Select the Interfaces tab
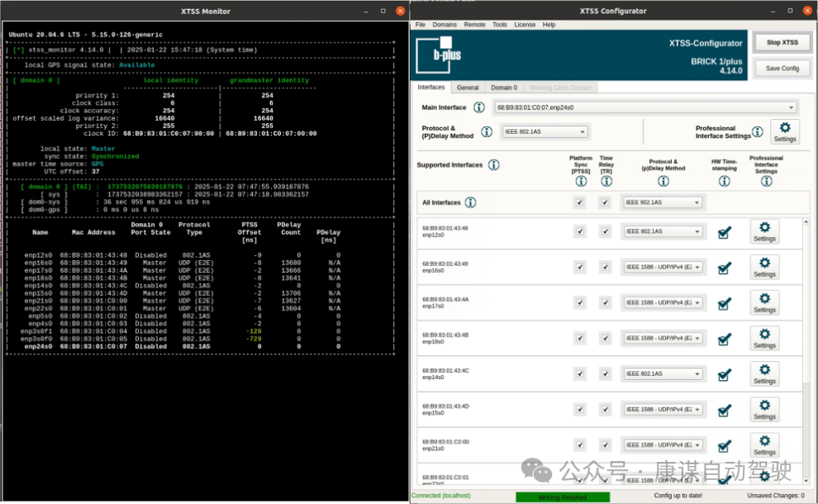 click(x=431, y=87)
